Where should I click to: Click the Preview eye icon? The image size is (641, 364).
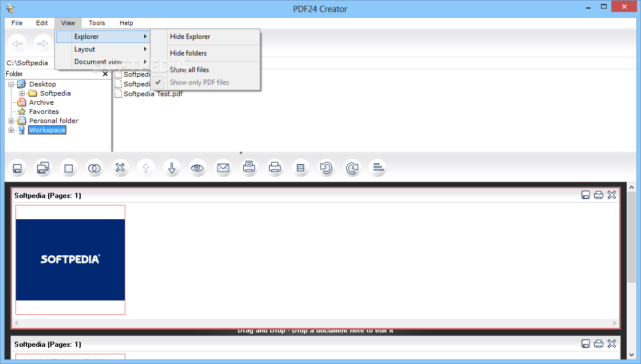pos(197,168)
